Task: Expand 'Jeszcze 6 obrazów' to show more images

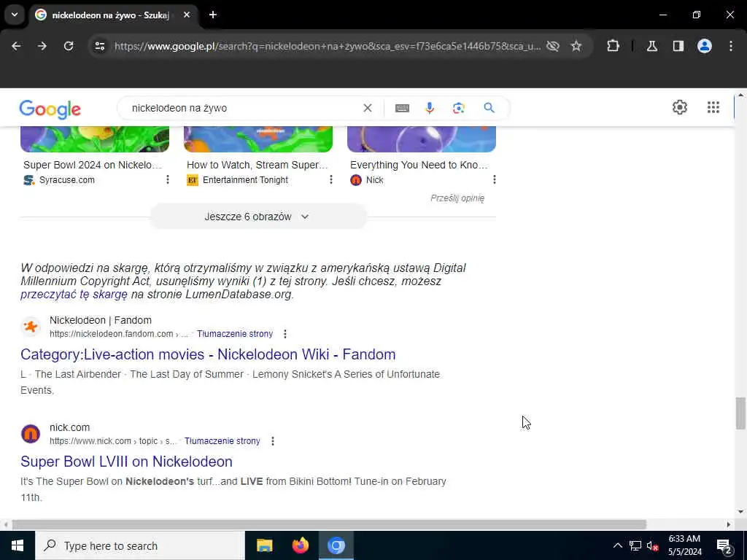Action: pyautogui.click(x=258, y=217)
